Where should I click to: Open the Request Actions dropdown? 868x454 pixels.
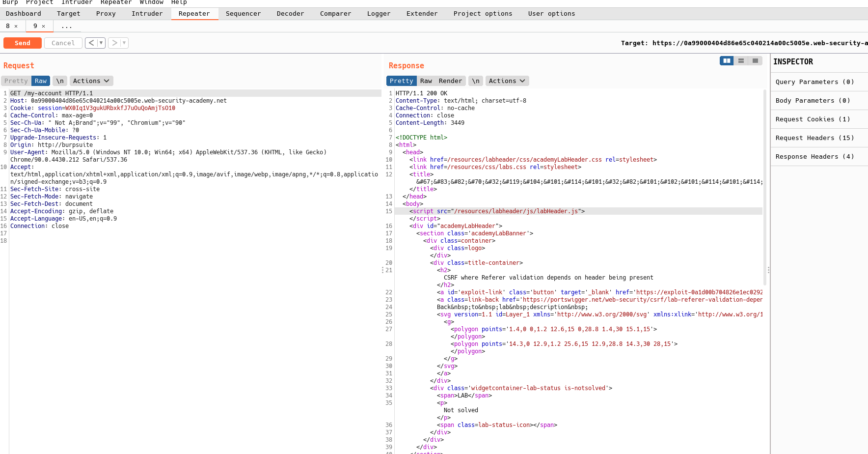91,81
